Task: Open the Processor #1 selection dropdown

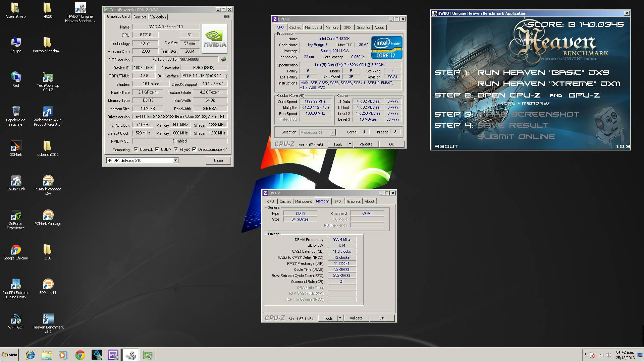Action: pyautogui.click(x=333, y=132)
